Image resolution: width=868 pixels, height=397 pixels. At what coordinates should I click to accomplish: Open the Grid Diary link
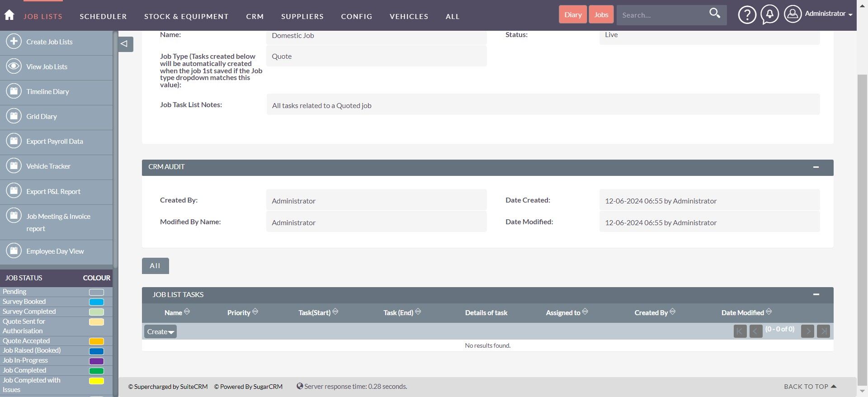tap(42, 116)
